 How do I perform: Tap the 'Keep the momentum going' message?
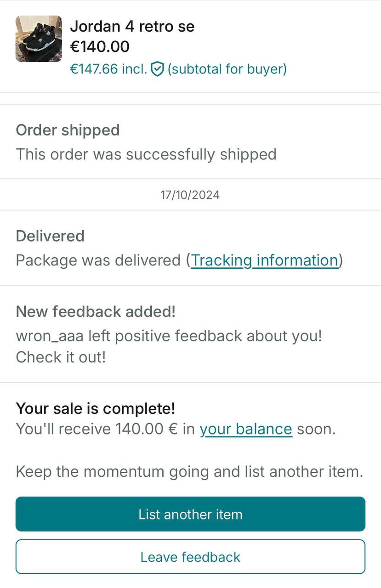(x=189, y=472)
